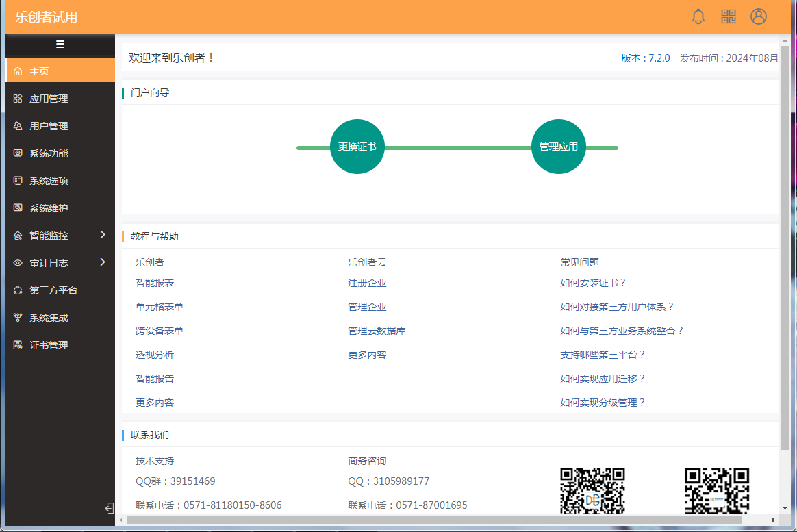Click the 用户管理 sidebar icon
This screenshot has width=797, height=532.
pos(18,126)
